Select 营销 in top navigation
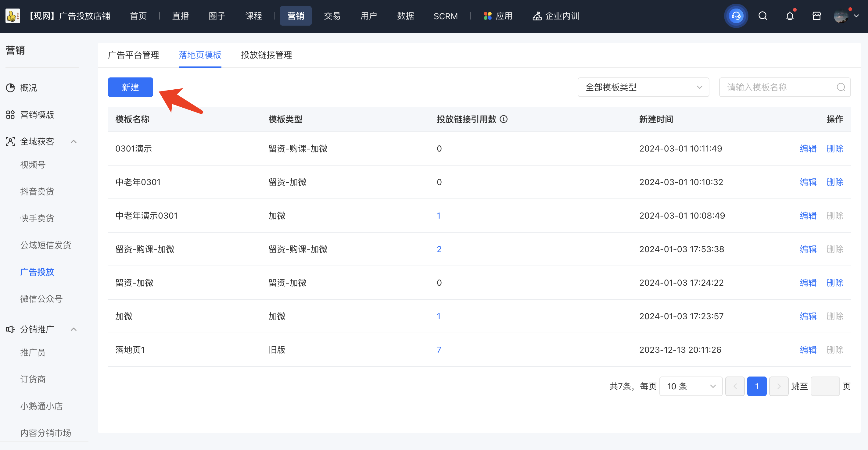 click(x=296, y=16)
